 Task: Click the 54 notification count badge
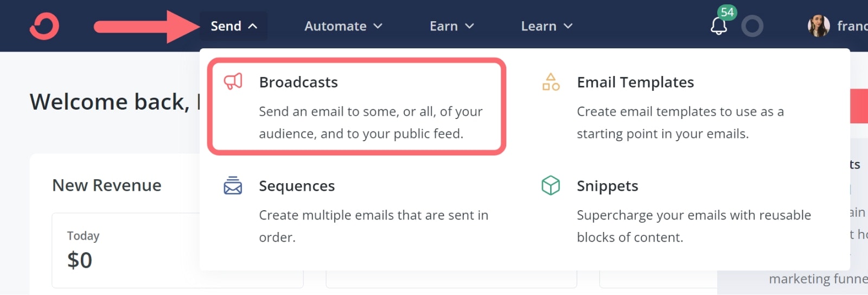click(727, 12)
